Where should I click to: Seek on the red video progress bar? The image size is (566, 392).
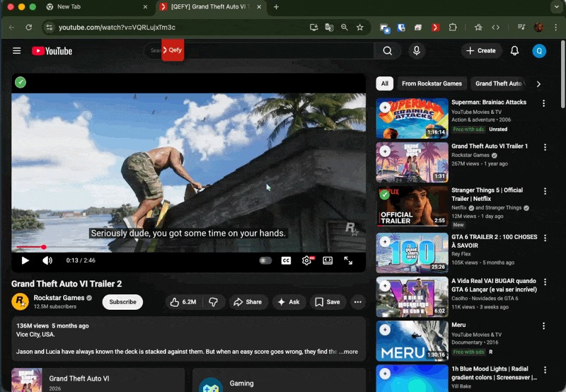(x=188, y=247)
